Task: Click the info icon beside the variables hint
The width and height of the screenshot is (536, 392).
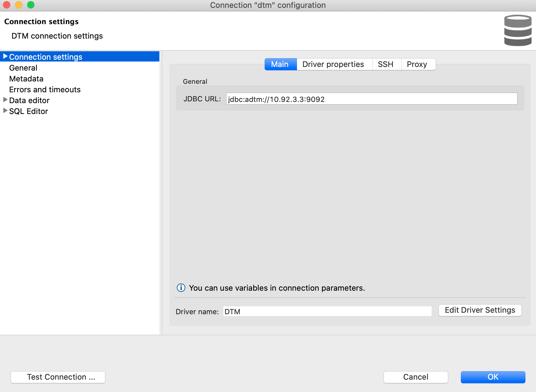Action: (181, 288)
